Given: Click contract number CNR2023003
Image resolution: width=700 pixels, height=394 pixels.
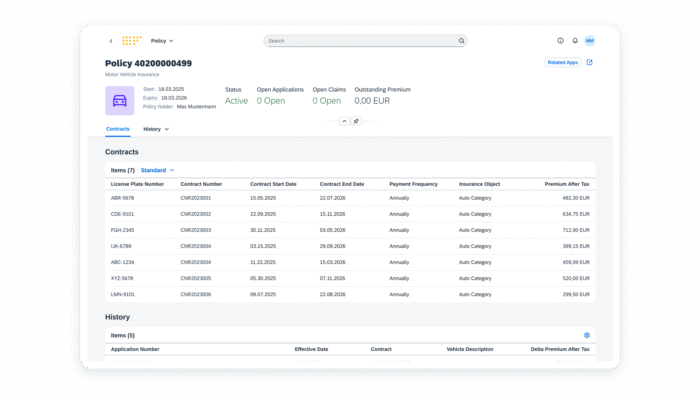Looking at the screenshot, I should tap(196, 230).
